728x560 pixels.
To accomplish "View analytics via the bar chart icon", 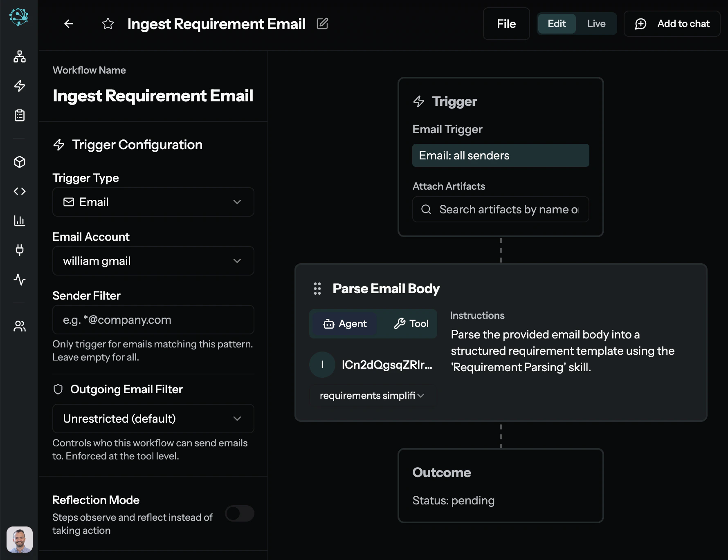I will click(x=19, y=221).
